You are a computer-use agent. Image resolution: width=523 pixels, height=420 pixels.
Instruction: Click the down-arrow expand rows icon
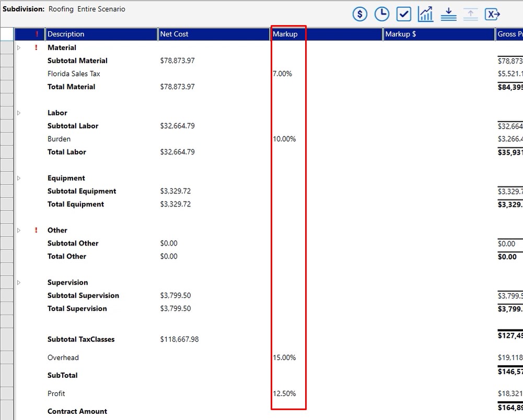click(448, 14)
